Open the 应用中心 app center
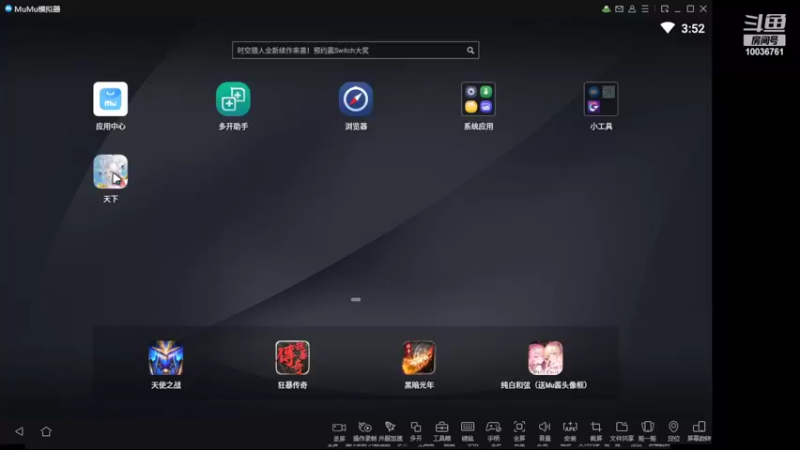Screen dimensions: 800x450 pyautogui.click(x=110, y=99)
